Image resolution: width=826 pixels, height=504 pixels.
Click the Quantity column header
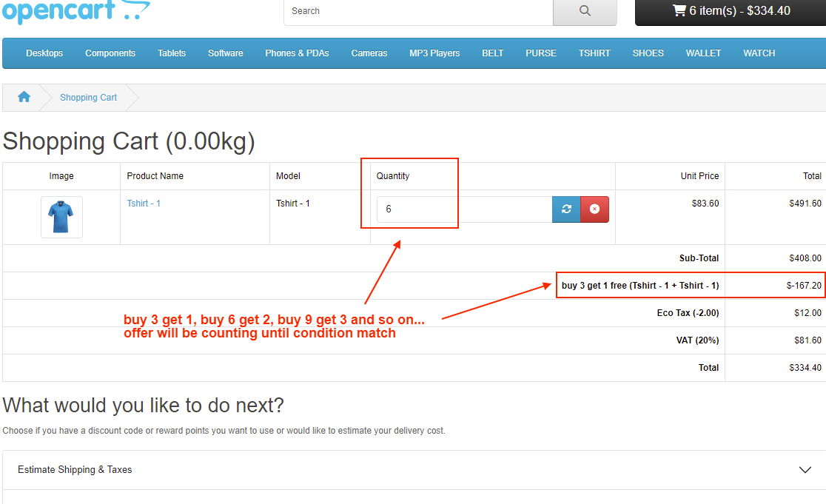pyautogui.click(x=393, y=176)
